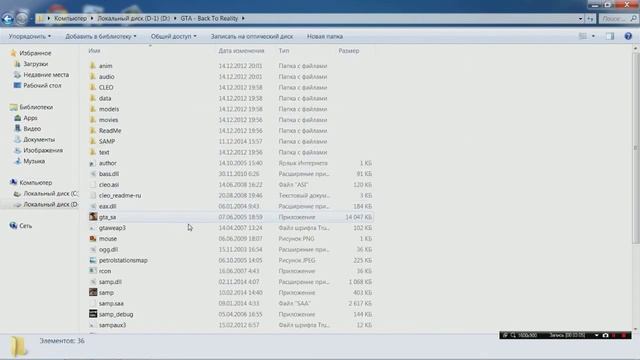
Task: Click the Forward navigation arrow
Action: [22, 19]
